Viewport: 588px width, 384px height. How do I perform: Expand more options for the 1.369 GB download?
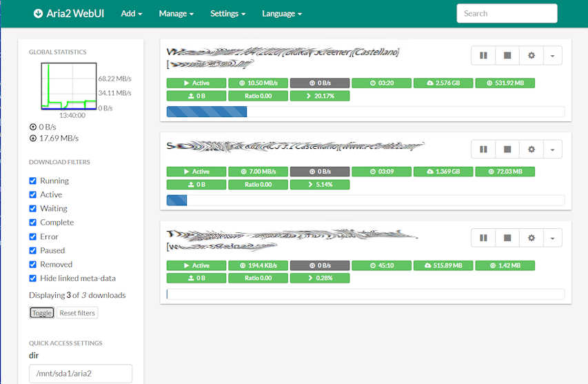pyautogui.click(x=552, y=149)
